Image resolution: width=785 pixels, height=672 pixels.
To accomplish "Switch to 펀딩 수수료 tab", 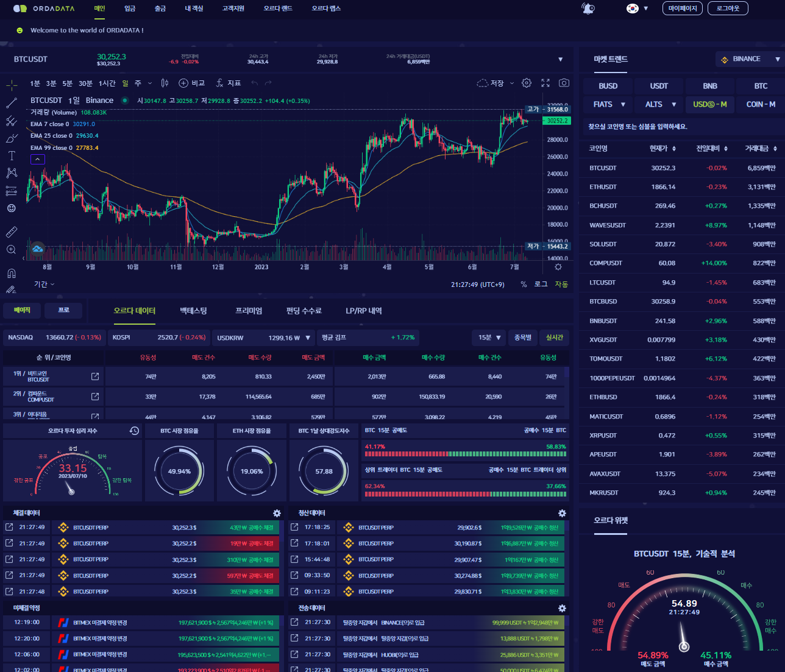I will pos(304,311).
